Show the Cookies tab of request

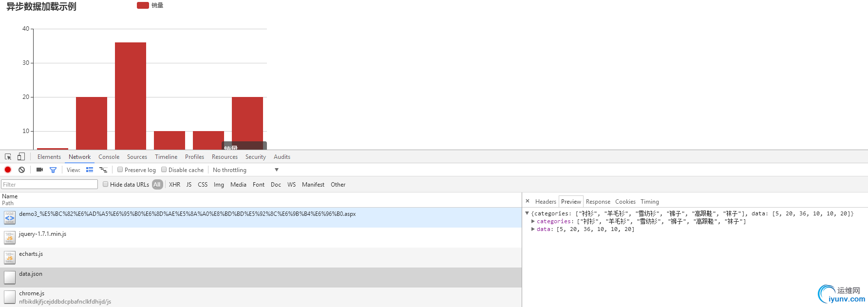(x=625, y=202)
